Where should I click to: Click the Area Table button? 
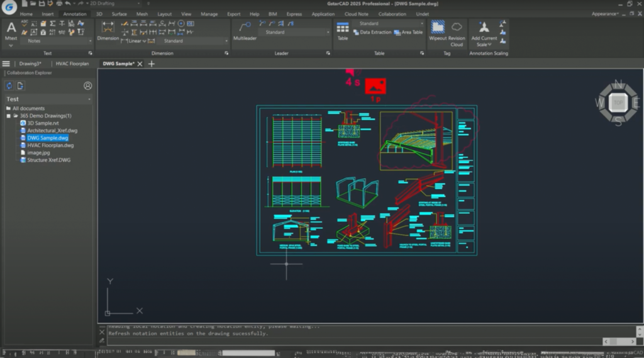click(409, 32)
